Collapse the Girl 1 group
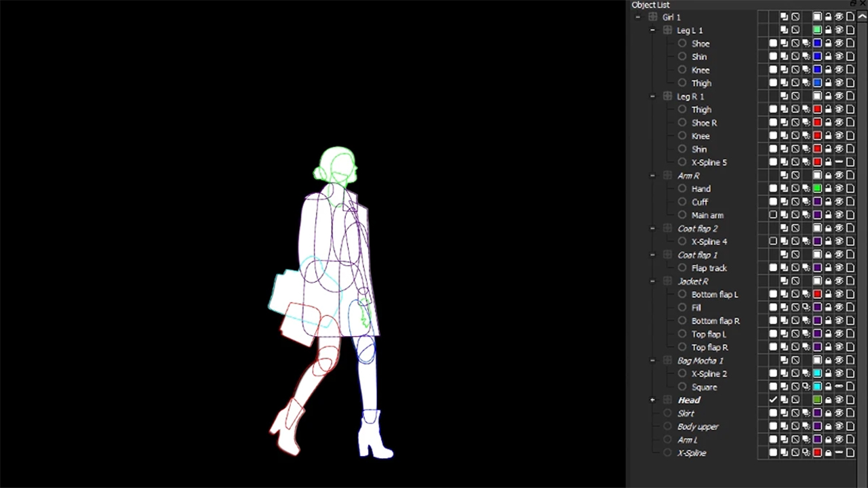This screenshot has height=488, width=868. [637, 17]
